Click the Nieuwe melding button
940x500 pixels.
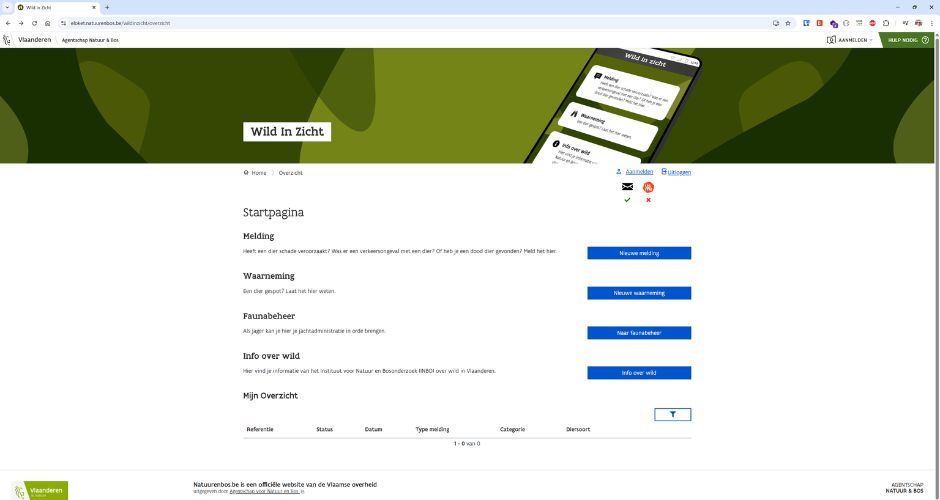pos(638,253)
